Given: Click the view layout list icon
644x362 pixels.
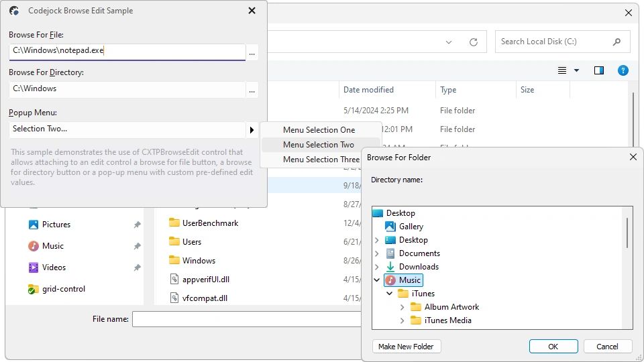Looking at the screenshot, I should point(562,70).
